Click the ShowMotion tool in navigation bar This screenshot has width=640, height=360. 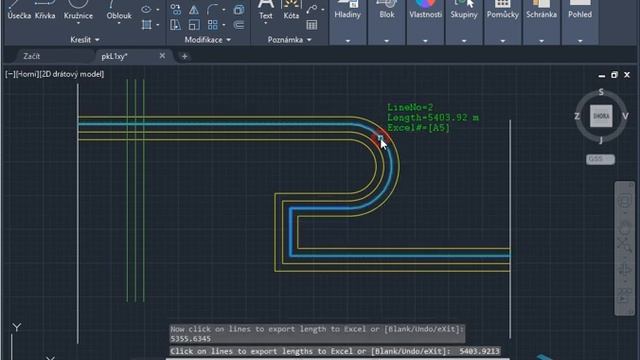[x=624, y=295]
